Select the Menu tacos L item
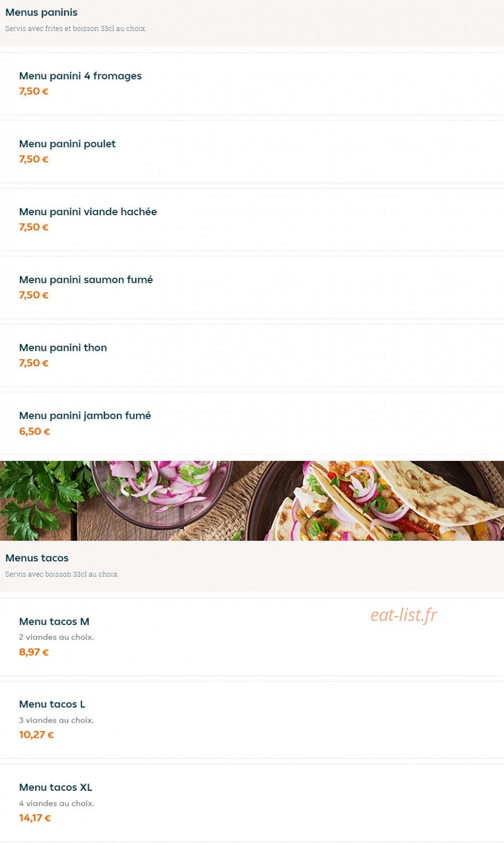This screenshot has height=843, width=504. pos(252,720)
